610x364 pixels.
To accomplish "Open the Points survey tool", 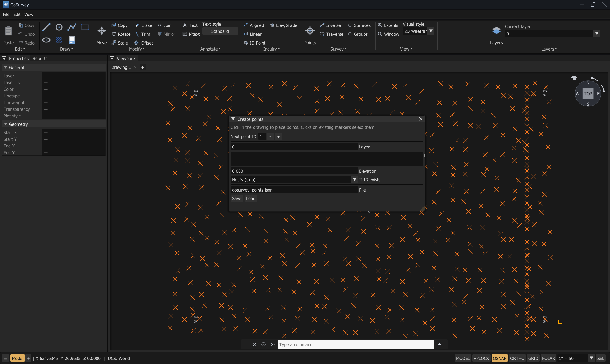I will point(310,31).
